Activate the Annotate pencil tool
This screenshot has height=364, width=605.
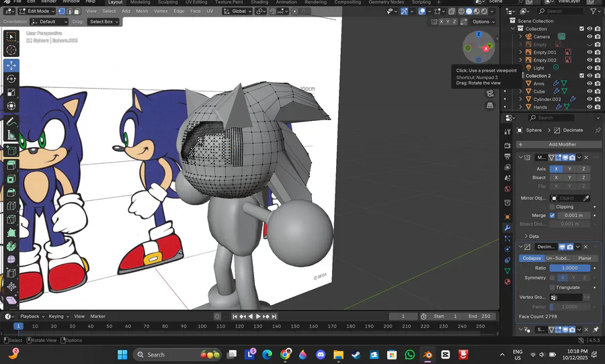tap(11, 122)
